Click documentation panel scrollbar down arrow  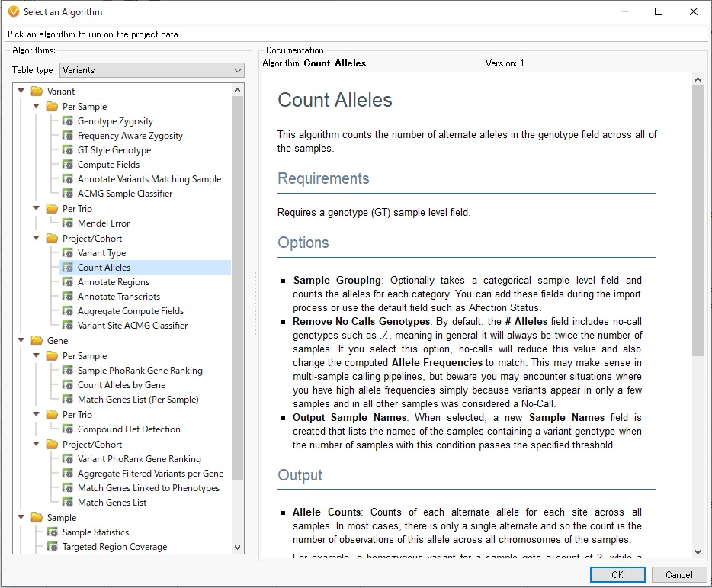point(698,552)
